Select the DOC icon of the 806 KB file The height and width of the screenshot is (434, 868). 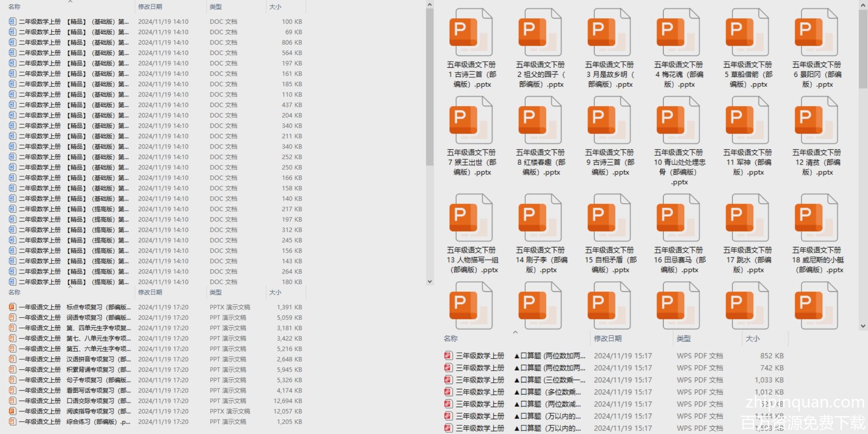[12, 43]
